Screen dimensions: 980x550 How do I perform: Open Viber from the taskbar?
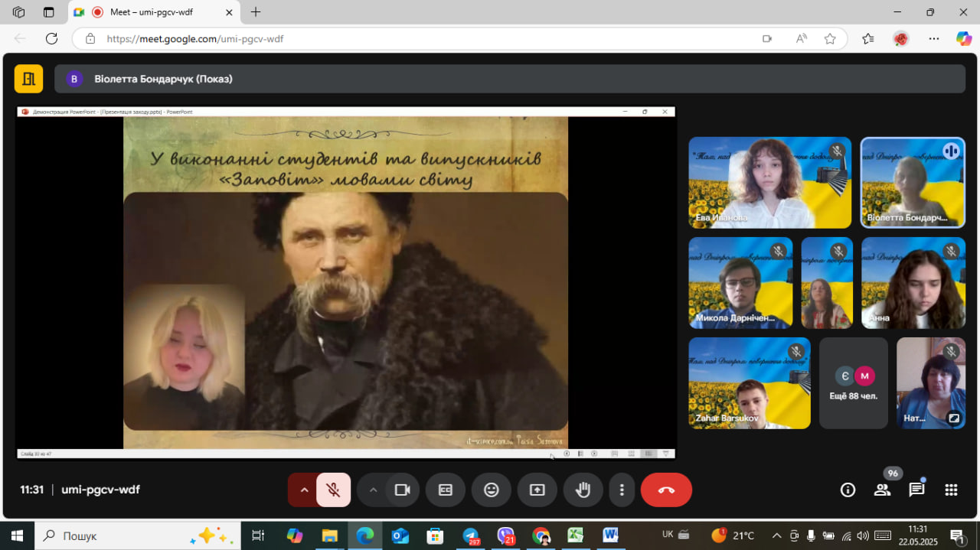[x=506, y=535]
